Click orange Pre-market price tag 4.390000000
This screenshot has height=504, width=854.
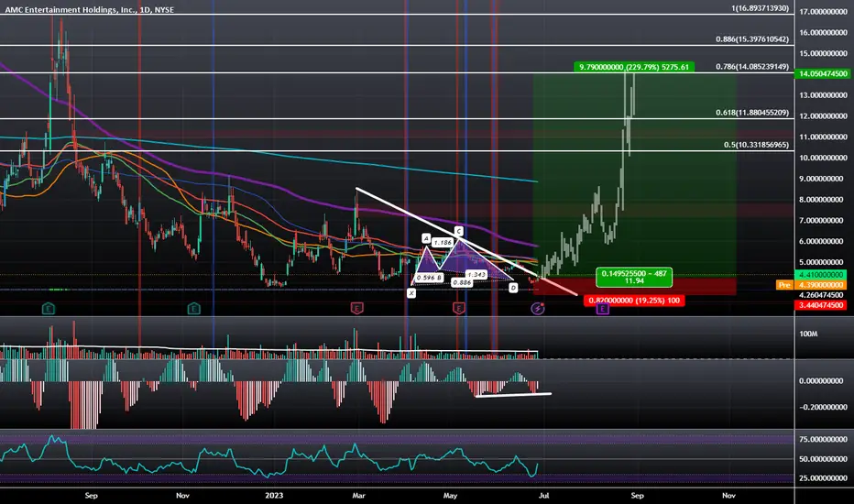[823, 285]
